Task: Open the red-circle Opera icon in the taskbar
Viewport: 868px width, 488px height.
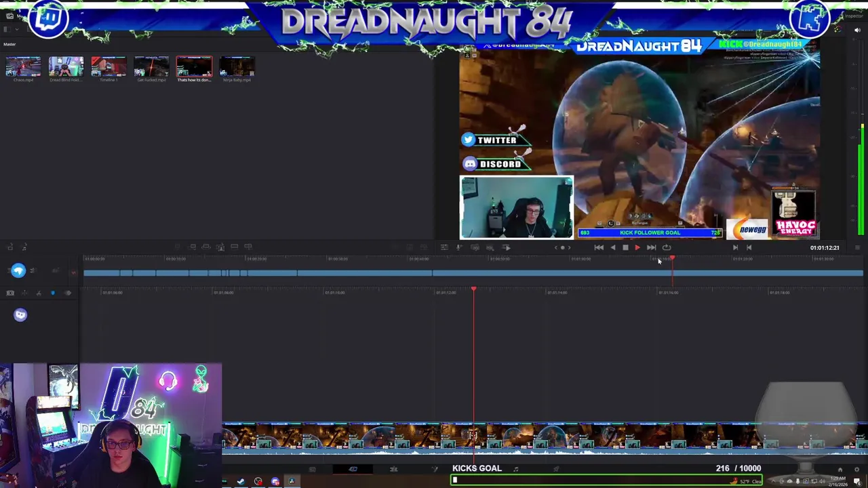Action: 258,482
